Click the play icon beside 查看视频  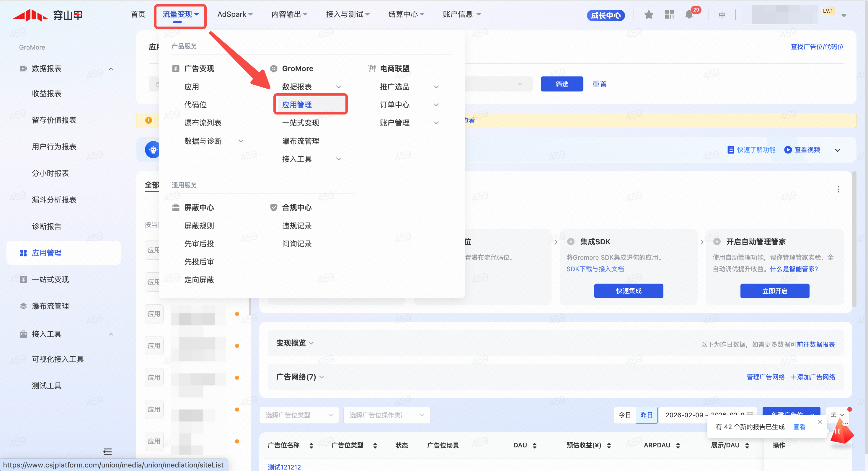click(x=788, y=150)
